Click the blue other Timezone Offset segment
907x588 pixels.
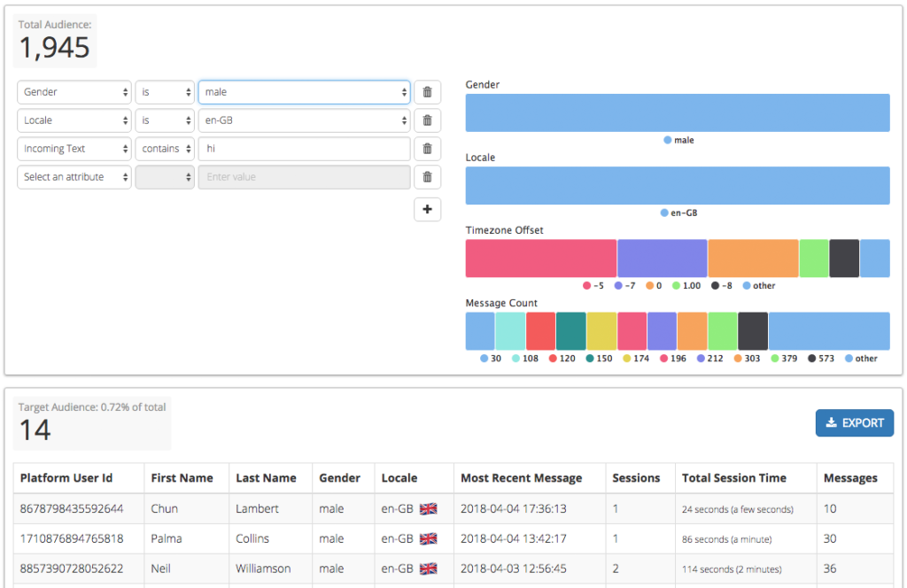(x=874, y=259)
